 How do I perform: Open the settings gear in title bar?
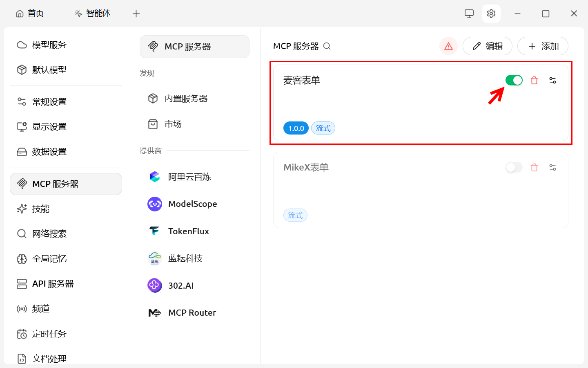point(491,13)
